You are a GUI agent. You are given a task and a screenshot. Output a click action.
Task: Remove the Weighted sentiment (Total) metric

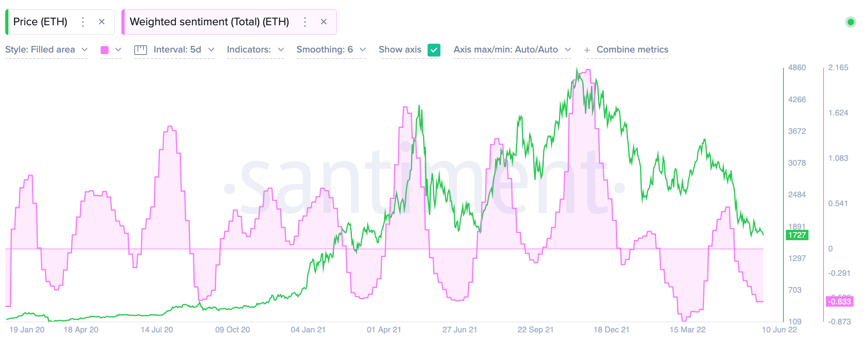[324, 22]
